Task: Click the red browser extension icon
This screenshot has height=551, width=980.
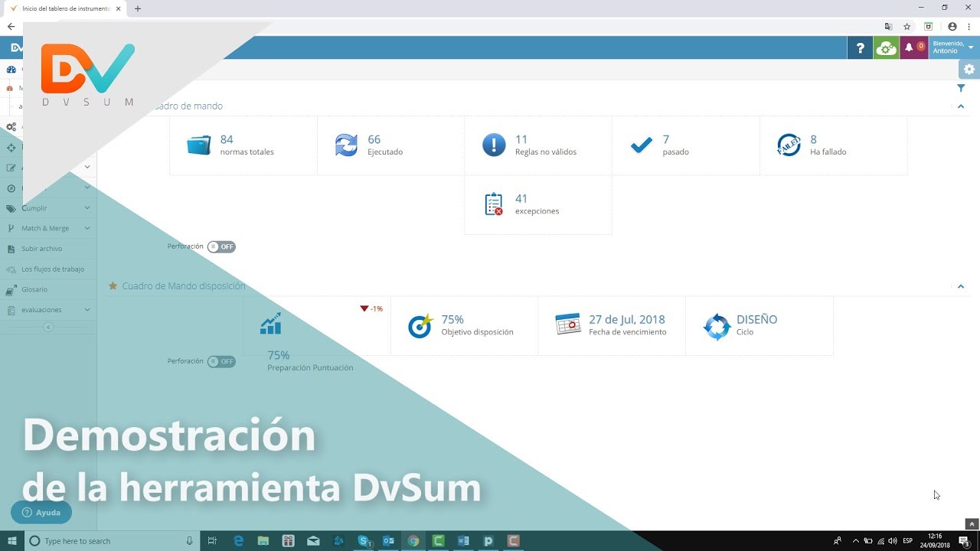Action: [929, 26]
